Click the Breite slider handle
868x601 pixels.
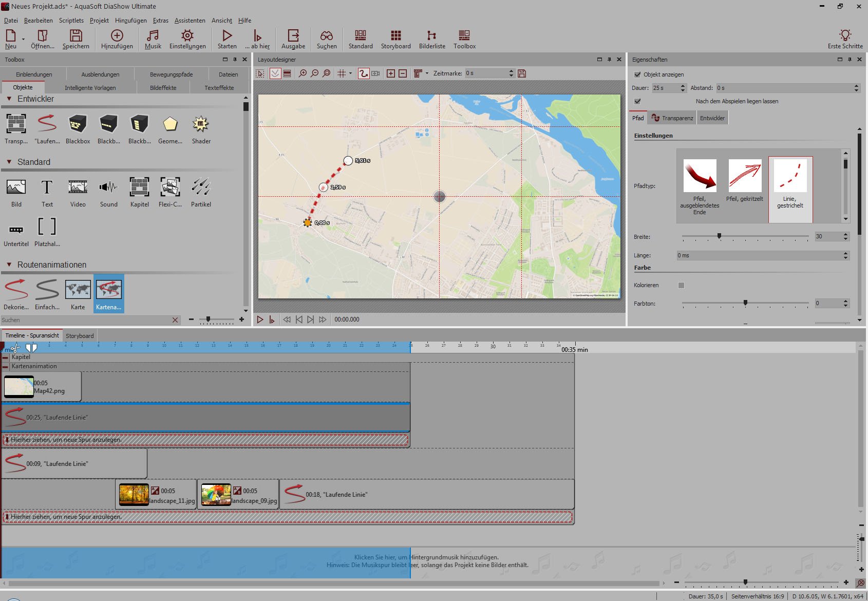point(719,236)
